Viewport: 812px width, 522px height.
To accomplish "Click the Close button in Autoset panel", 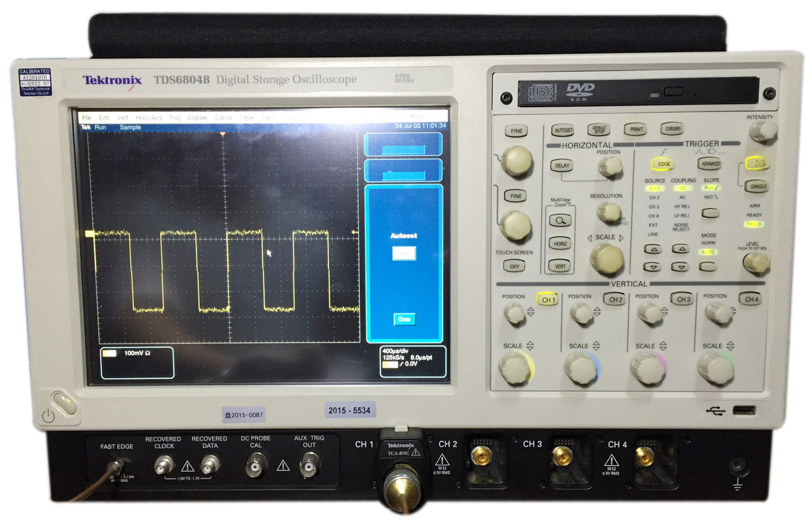I will pos(404,320).
